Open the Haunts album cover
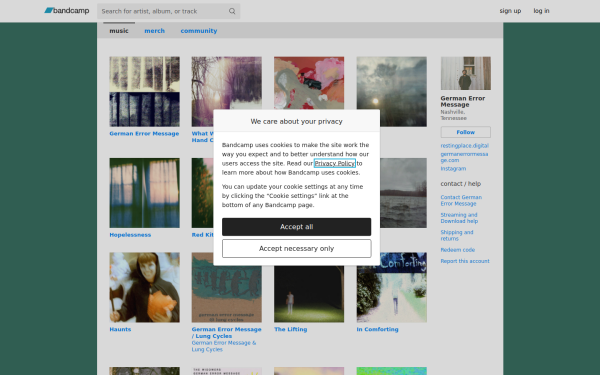 tap(145, 287)
